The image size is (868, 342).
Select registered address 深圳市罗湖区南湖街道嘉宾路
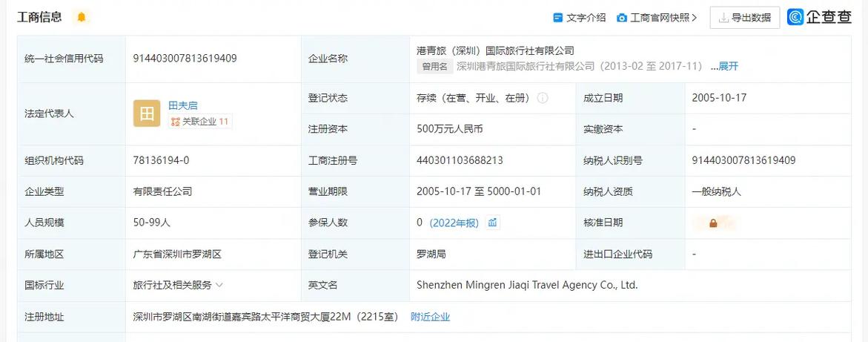[x=231, y=317]
